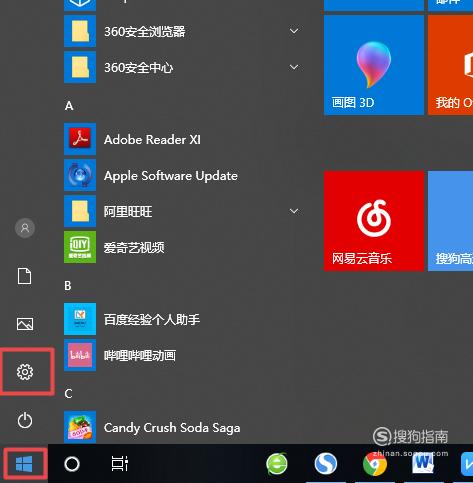The height and width of the screenshot is (483, 473).
Task: Open 哔哩哔哩动画 by its label
Action: [140, 356]
